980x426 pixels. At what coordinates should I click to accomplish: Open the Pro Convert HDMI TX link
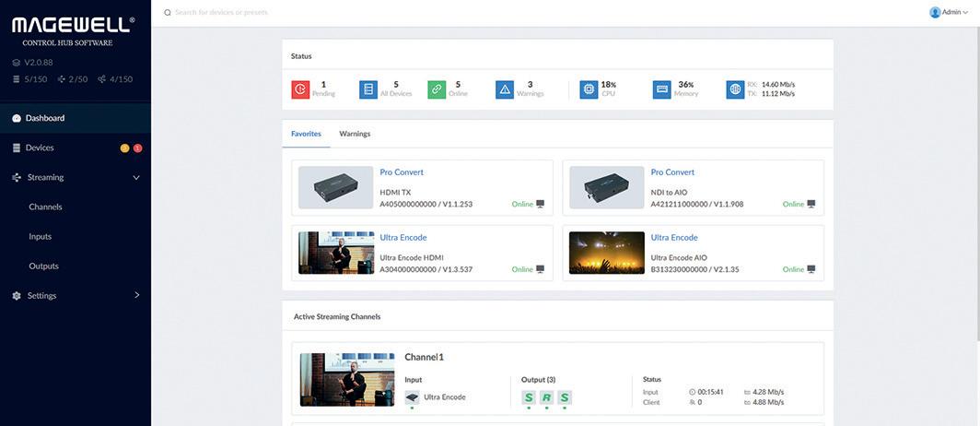pos(402,172)
